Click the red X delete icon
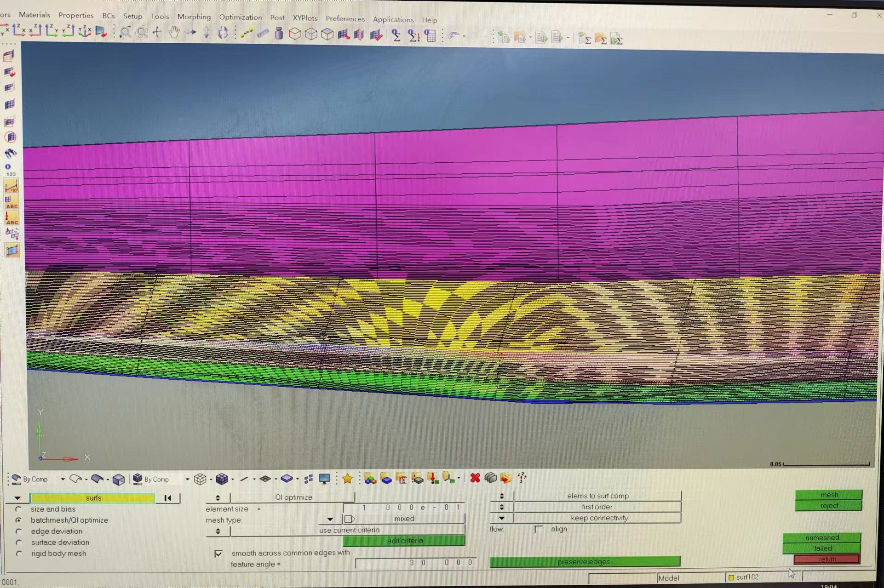 (x=475, y=478)
